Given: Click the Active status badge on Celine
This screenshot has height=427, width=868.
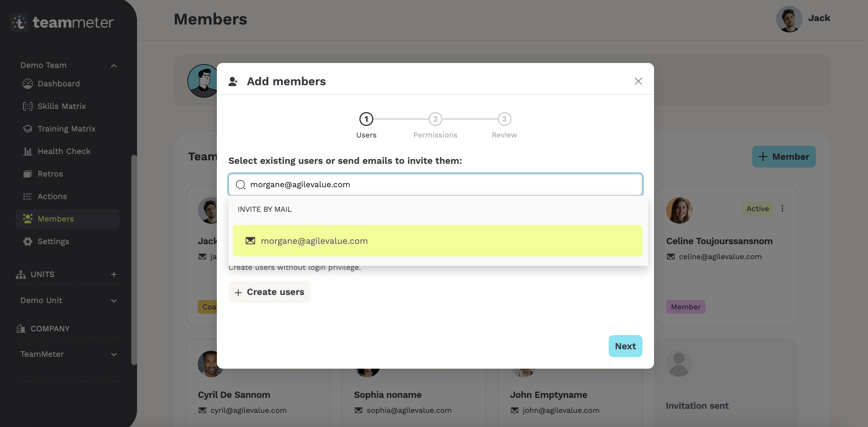Looking at the screenshot, I should coord(758,209).
